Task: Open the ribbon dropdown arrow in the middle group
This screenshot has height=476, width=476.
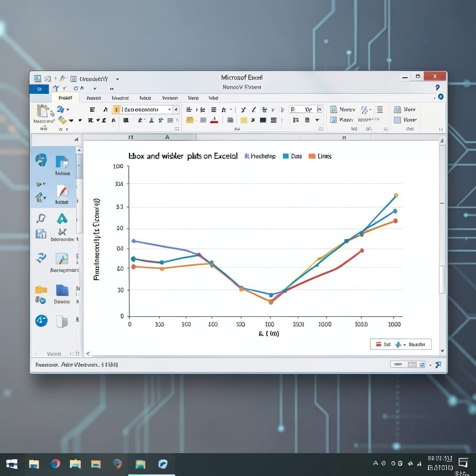Action: [317, 120]
